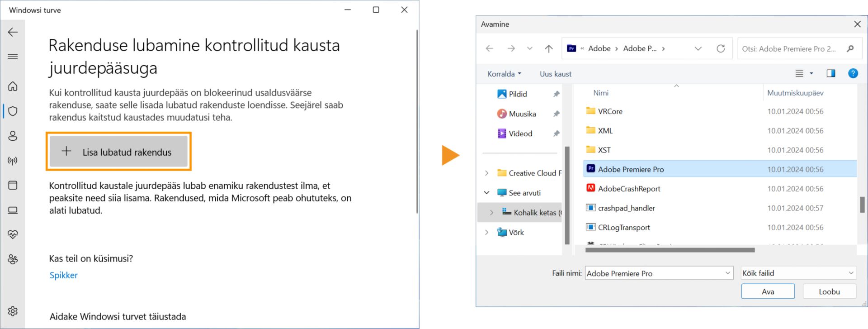Image resolution: width=868 pixels, height=329 pixels.
Task: Open firewall and network protection icon
Action: (x=13, y=161)
